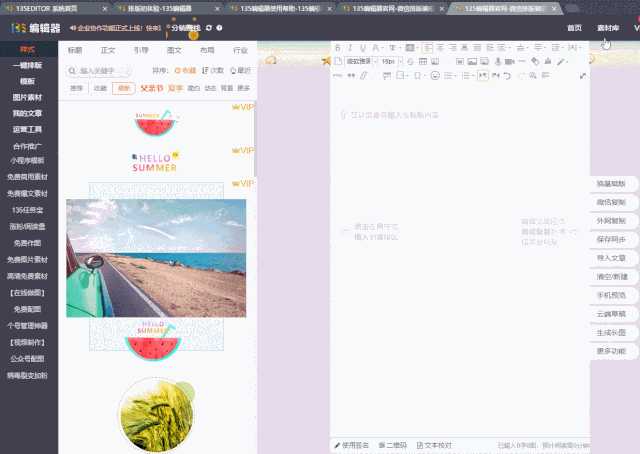Screen dimensions: 640x454
Task: Insert the circular wheat photo template
Action: (157, 415)
